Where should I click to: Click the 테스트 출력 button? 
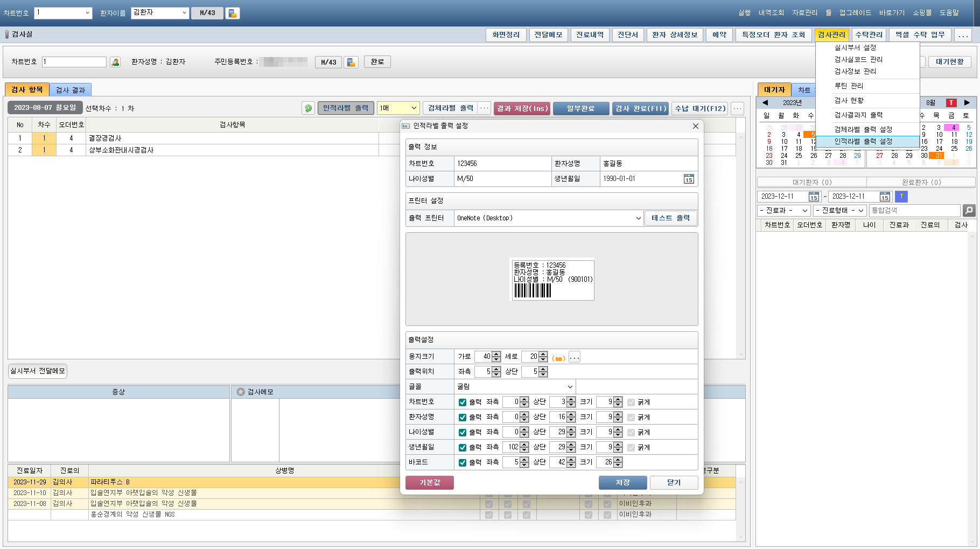670,218
